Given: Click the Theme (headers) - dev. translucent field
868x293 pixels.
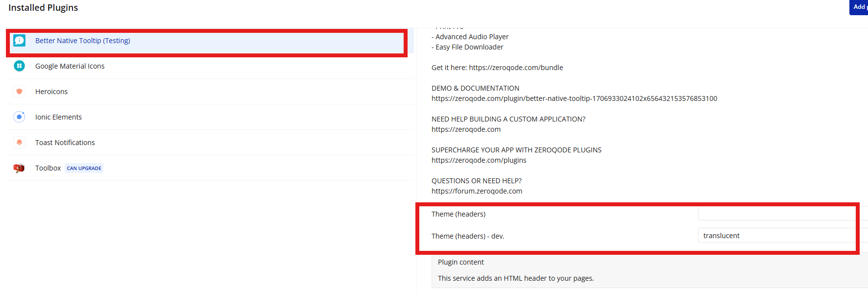Looking at the screenshot, I should pos(783,236).
